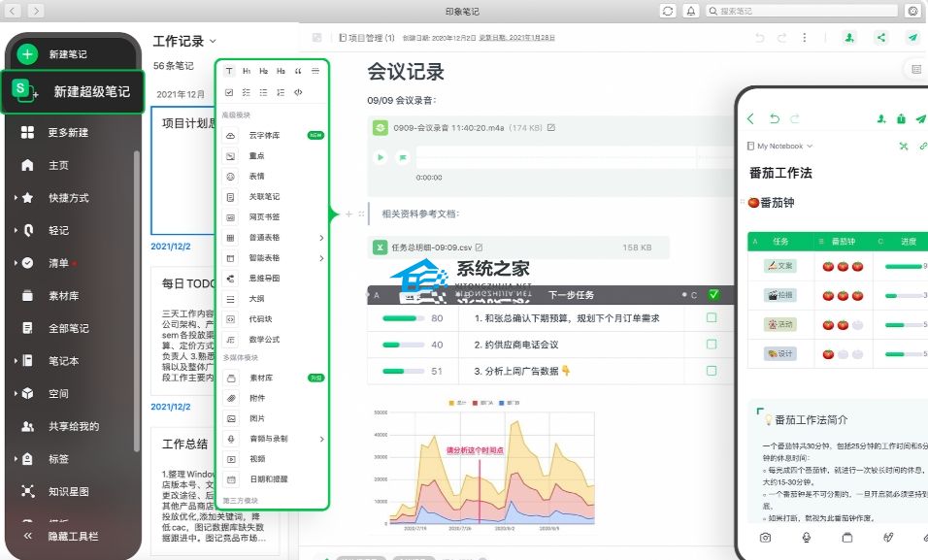Screen dimensions: 928x560
Task: Tick checkbox for 分析上周广告数据 task
Action: [712, 371]
